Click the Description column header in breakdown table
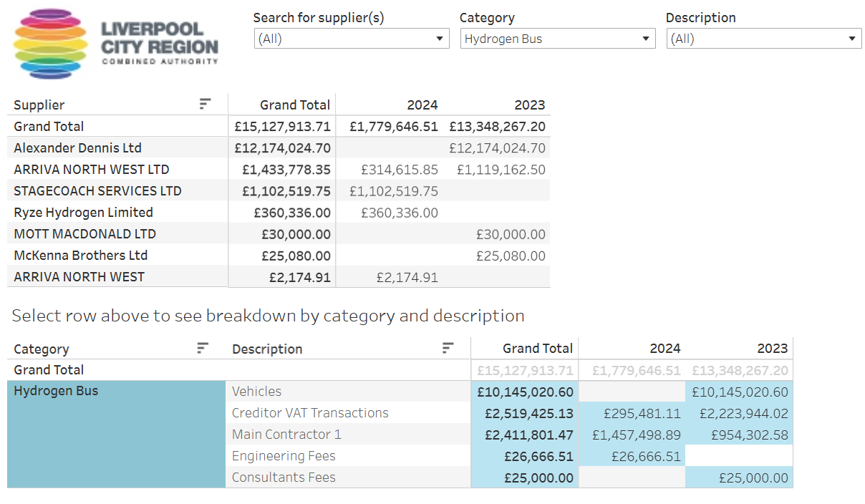Viewport: 865px width, 504px height. [267, 349]
